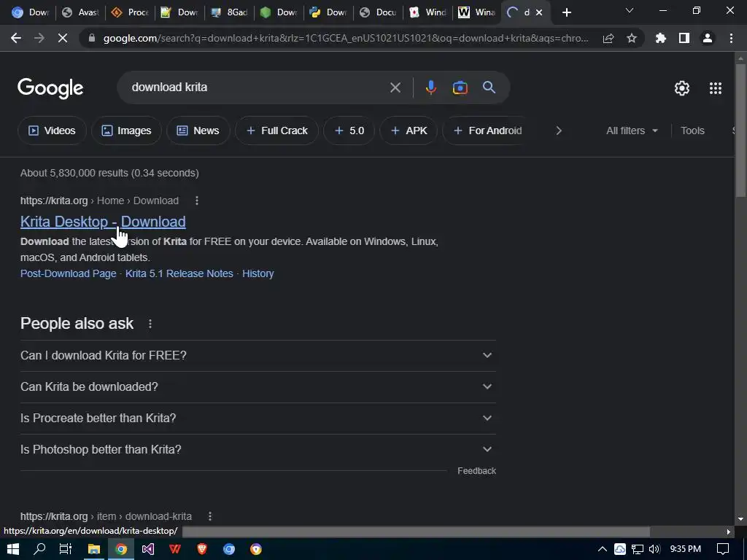
Task: Search by image using the camera icon
Action: click(x=460, y=87)
